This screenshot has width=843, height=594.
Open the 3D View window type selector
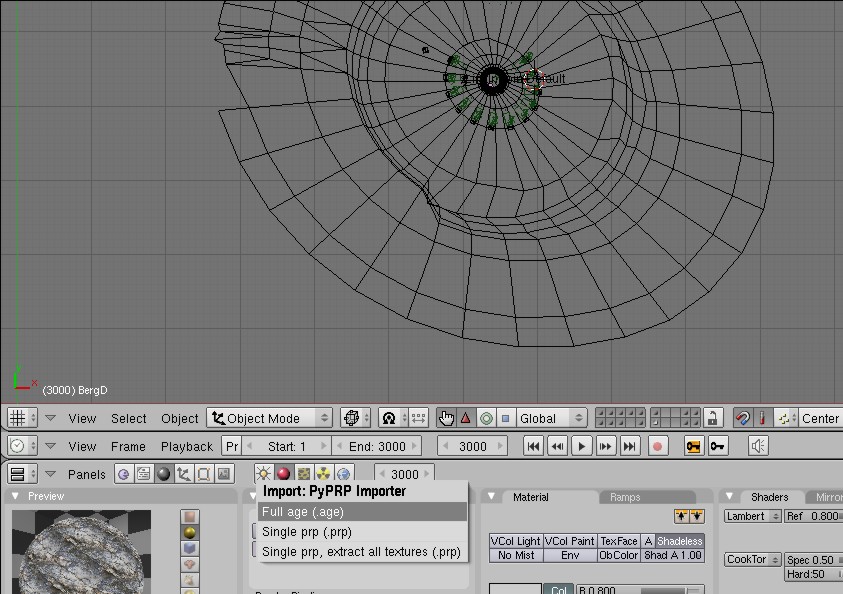[x=22, y=418]
